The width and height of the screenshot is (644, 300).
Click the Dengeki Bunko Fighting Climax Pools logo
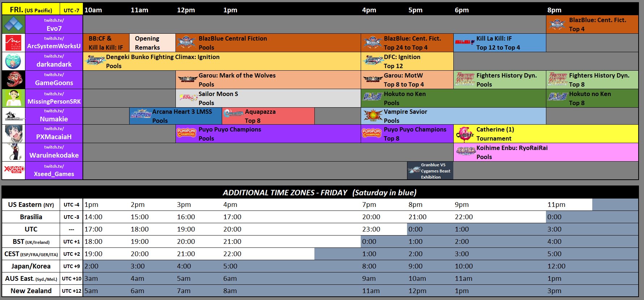pyautogui.click(x=94, y=61)
